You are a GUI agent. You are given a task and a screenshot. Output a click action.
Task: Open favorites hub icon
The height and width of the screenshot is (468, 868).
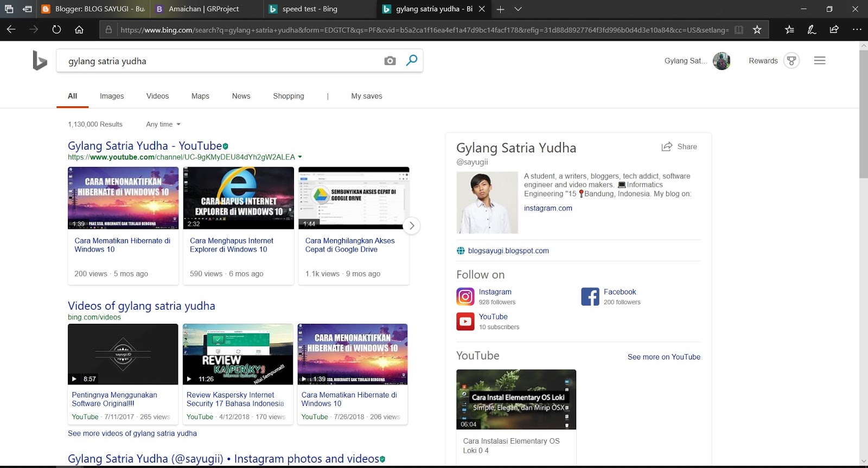(x=789, y=30)
